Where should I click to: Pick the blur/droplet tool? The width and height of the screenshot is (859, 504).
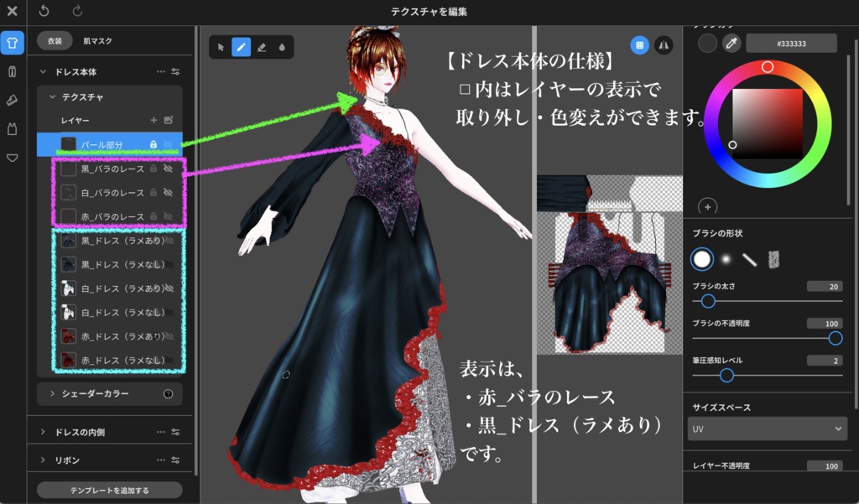point(284,46)
